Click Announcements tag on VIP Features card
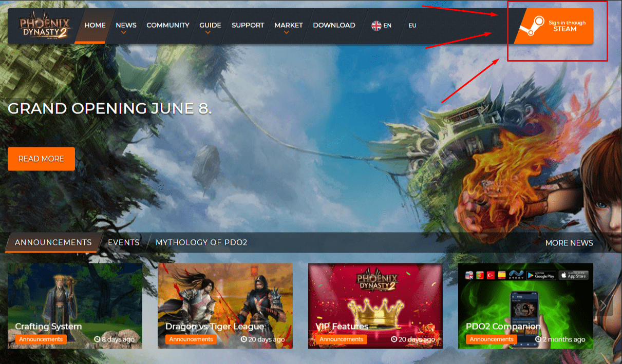 [x=342, y=339]
